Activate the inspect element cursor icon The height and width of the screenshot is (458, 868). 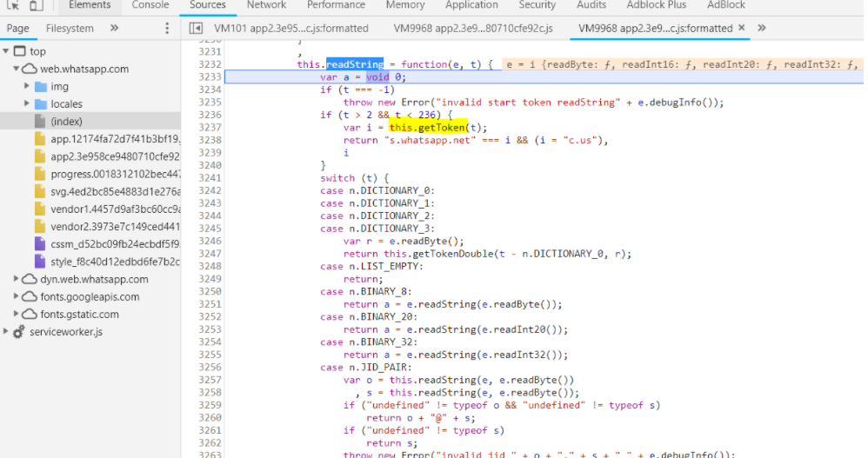(x=13, y=5)
